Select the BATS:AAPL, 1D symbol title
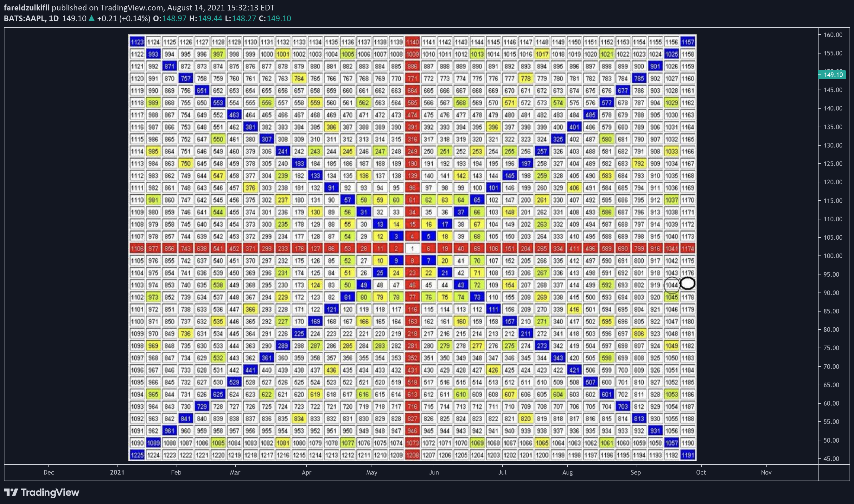The width and height of the screenshot is (854, 504). click(31, 18)
